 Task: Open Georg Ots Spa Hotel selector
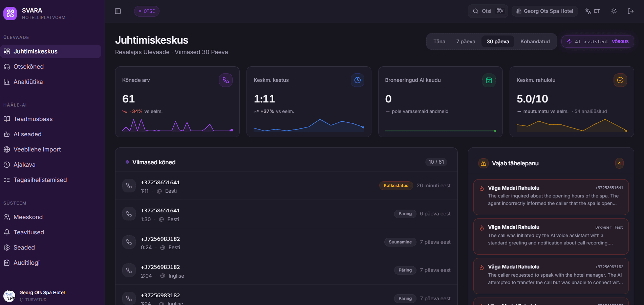coord(544,11)
